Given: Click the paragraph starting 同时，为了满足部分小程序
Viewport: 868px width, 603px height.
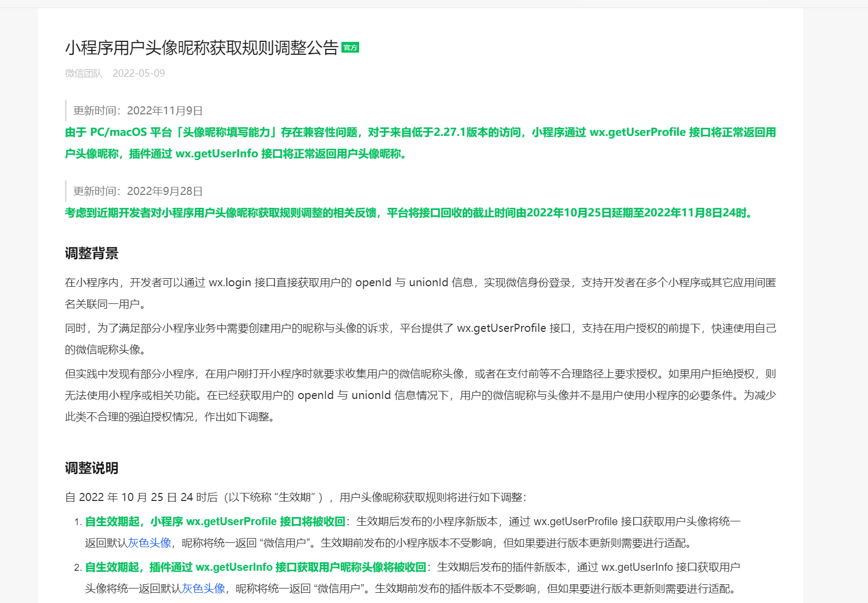Looking at the screenshot, I should click(x=420, y=339).
